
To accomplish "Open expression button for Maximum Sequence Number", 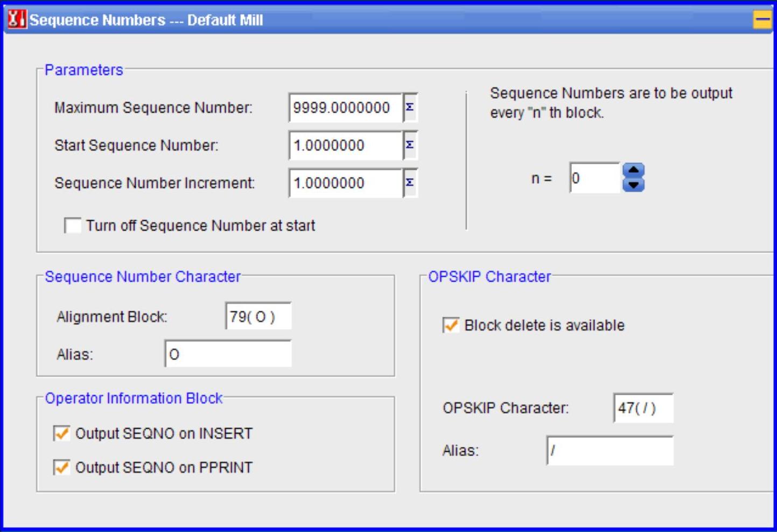I will click(410, 108).
